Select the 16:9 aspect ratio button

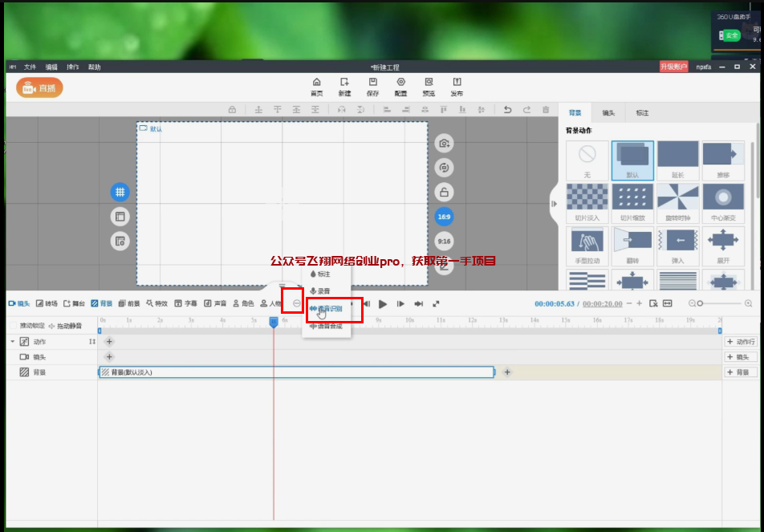tap(443, 217)
